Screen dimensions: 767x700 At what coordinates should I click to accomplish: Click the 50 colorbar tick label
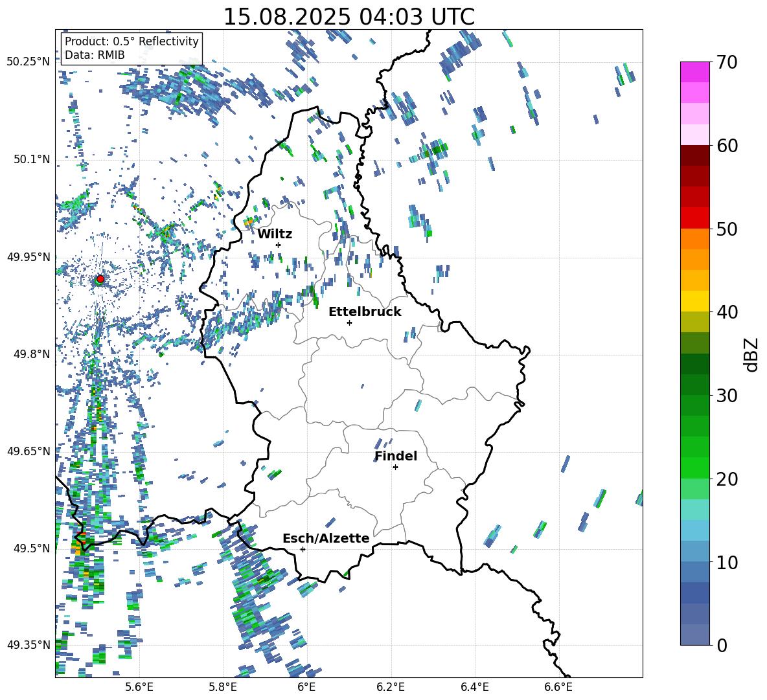pos(727,229)
